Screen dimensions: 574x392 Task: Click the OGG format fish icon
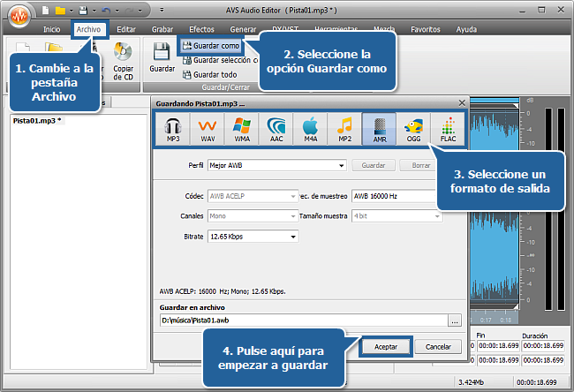pos(414,129)
